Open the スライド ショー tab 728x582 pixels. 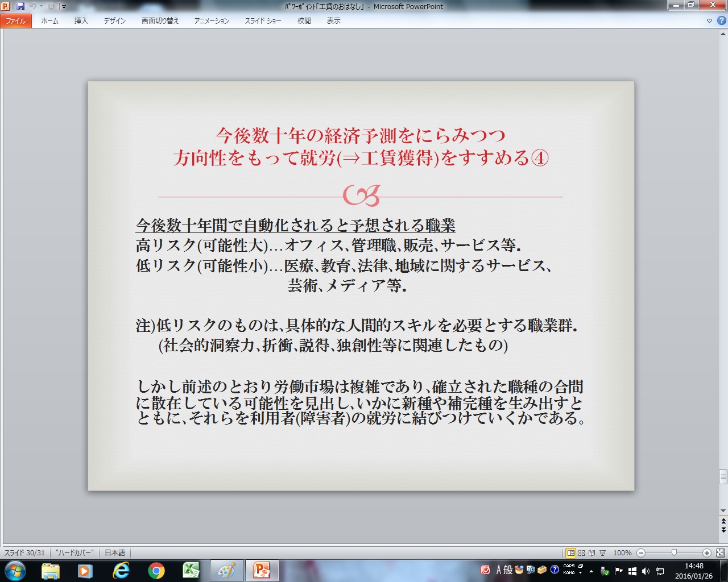tap(263, 21)
